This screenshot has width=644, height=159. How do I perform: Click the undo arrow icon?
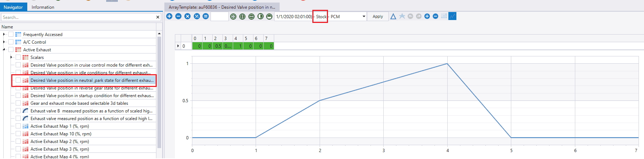(x=411, y=16)
